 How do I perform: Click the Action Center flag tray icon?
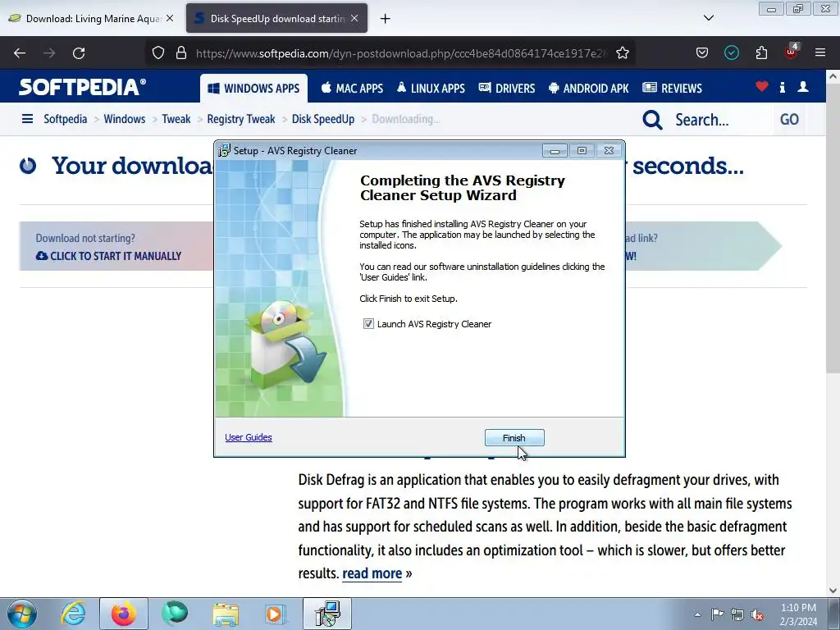coord(717,614)
